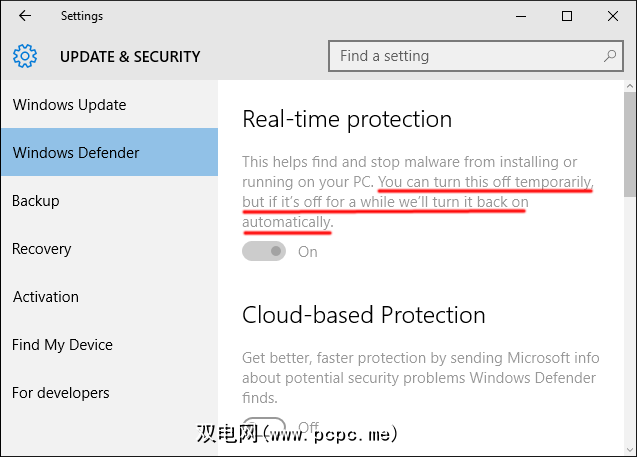
Task: Toggle the Cloud-based Protection switch
Action: pyautogui.click(x=265, y=427)
